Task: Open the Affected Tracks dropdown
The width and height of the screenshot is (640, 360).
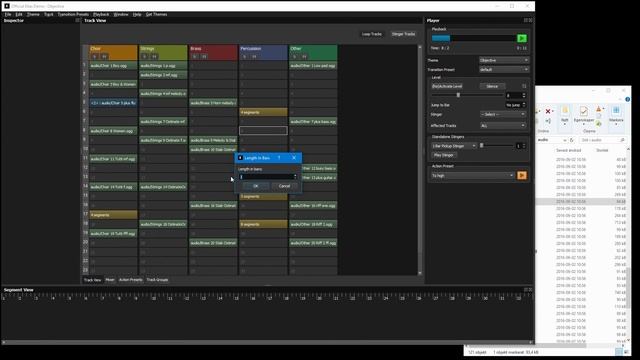Action: click(503, 126)
